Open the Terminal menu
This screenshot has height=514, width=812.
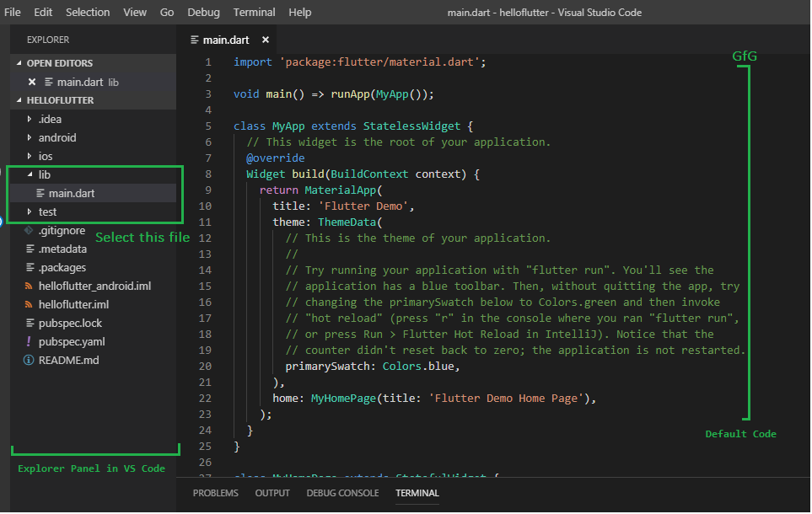(x=254, y=12)
